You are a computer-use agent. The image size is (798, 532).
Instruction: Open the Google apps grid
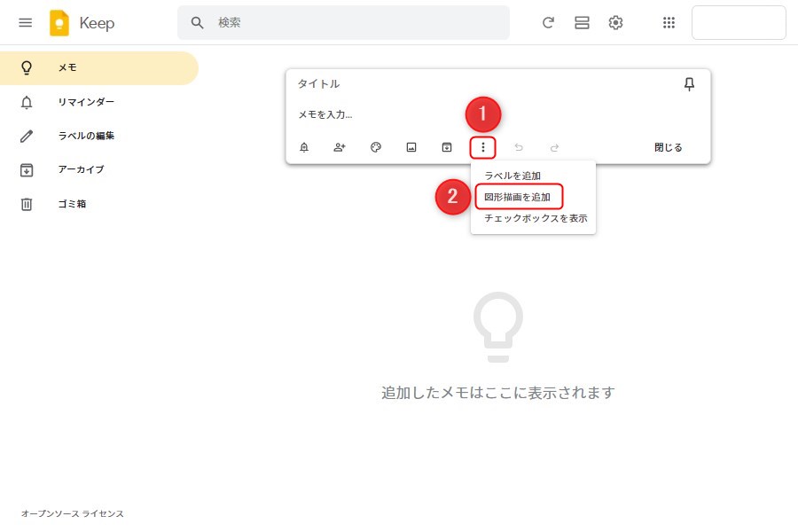click(x=669, y=23)
